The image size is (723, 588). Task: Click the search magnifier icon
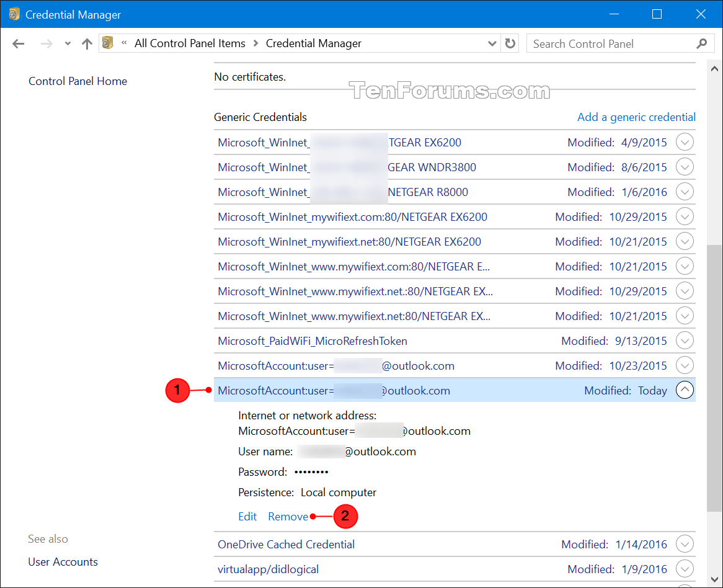(701, 43)
